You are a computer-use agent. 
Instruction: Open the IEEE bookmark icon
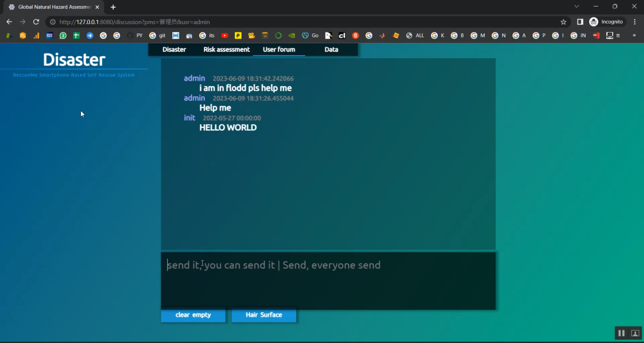pos(49,36)
